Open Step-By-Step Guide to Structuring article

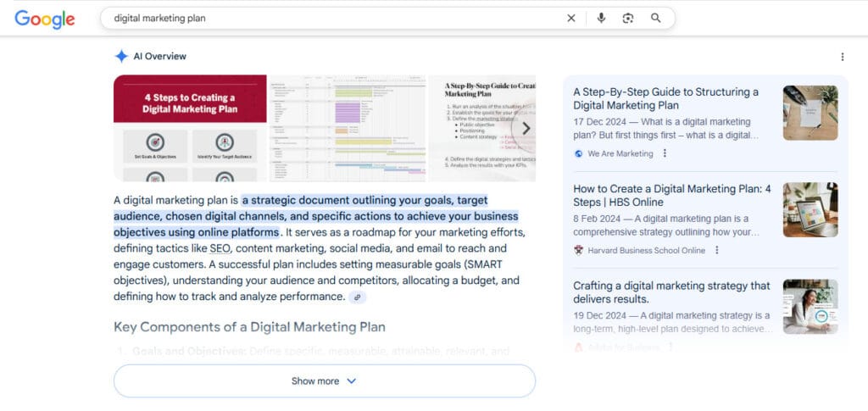pyautogui.click(x=665, y=98)
